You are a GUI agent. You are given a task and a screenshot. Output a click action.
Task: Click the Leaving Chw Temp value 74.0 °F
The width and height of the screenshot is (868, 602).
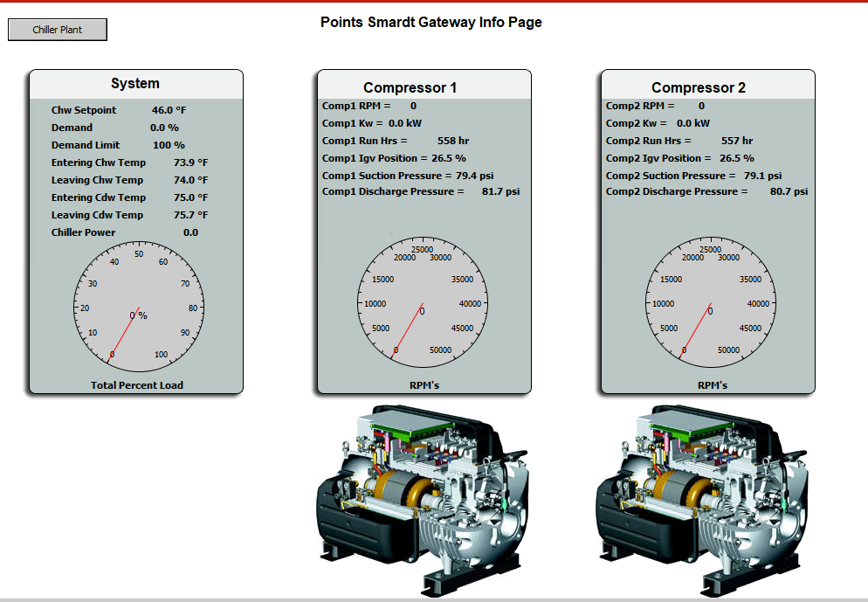coord(191,180)
